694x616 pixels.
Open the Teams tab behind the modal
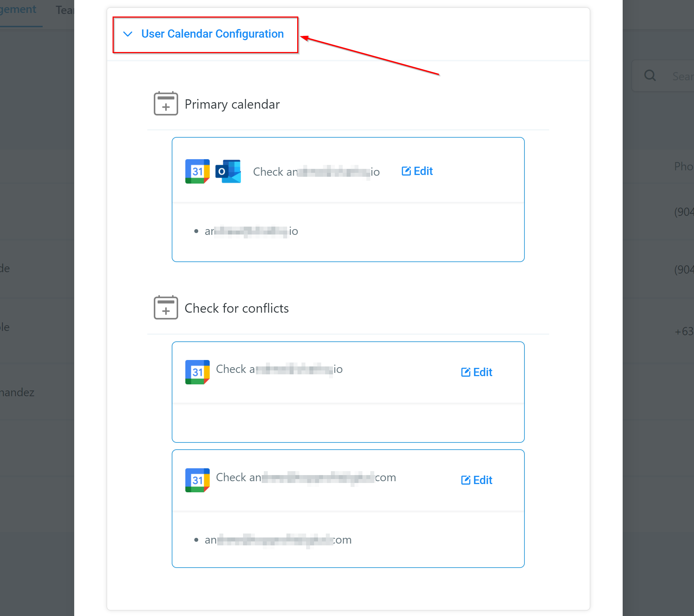point(65,10)
